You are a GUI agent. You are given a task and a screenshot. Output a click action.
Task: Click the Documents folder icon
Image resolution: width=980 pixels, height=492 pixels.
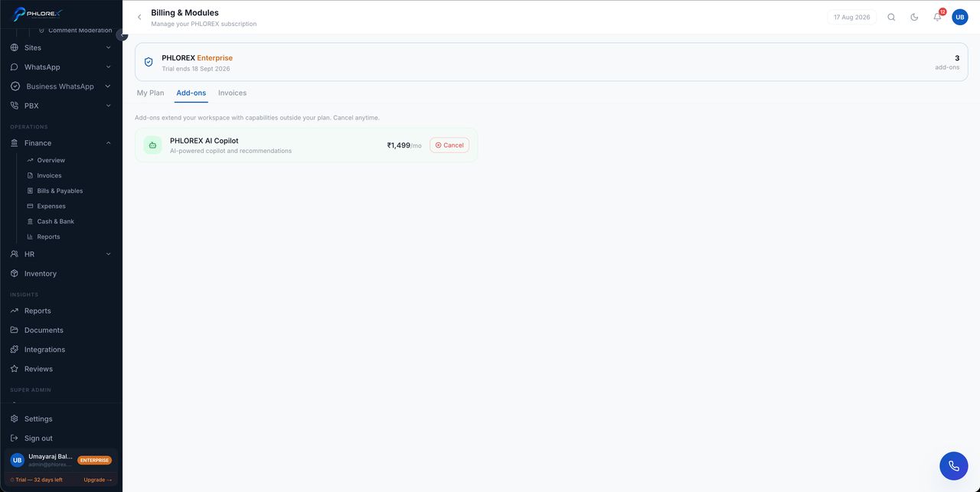(15, 330)
